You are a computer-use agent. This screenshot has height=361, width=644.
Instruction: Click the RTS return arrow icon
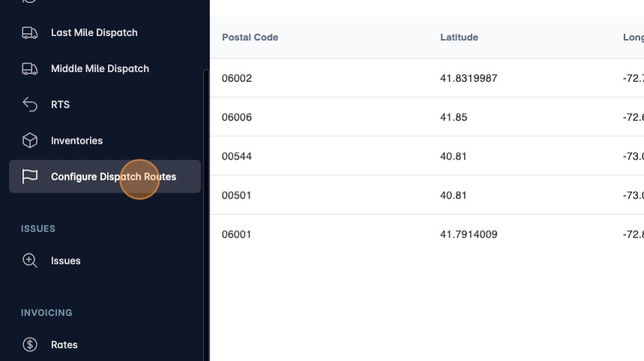(x=30, y=105)
